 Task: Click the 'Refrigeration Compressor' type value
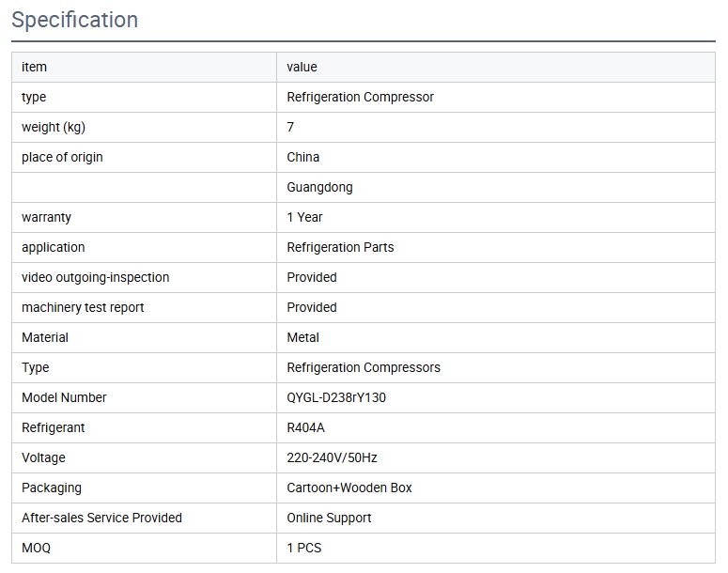point(360,97)
